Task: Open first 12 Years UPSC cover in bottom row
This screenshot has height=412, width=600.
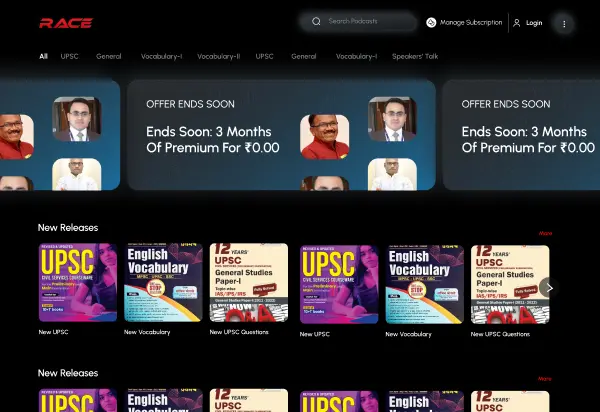Action: [x=249, y=400]
